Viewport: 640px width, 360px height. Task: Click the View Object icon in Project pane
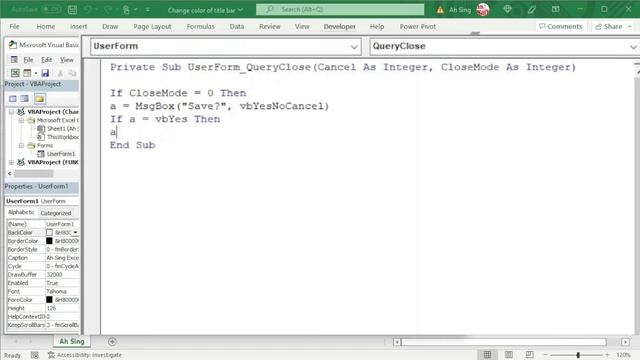(x=24, y=99)
